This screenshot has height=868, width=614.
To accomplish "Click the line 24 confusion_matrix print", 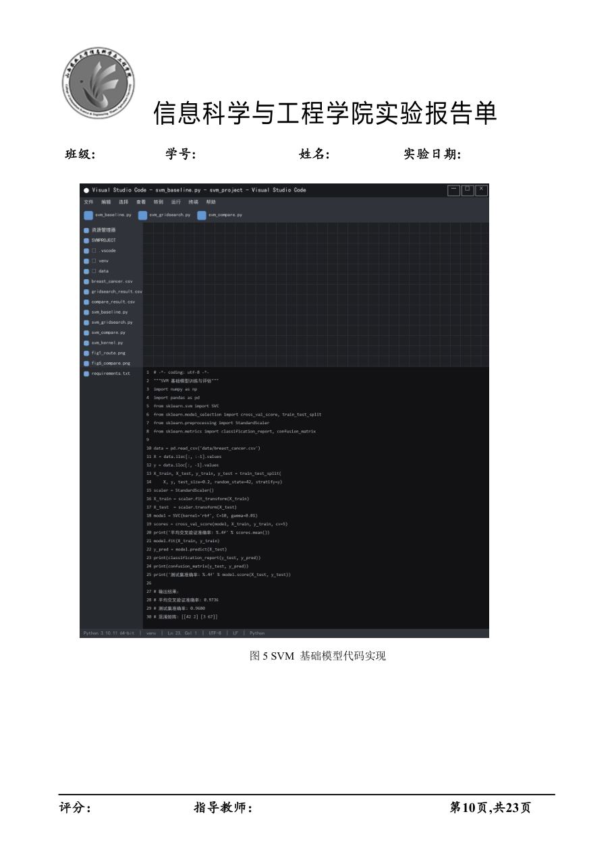I will pos(201,566).
